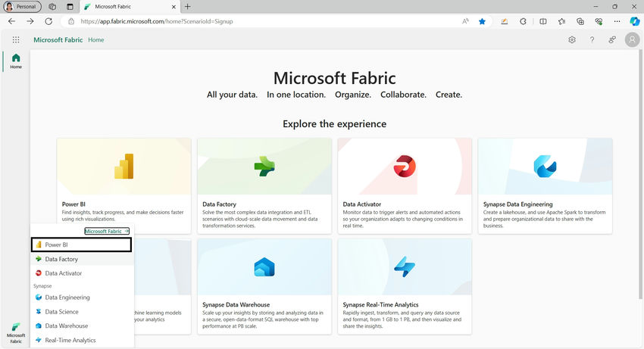
Task: Select the Microsoft Fabric browser tab
Action: (130, 7)
